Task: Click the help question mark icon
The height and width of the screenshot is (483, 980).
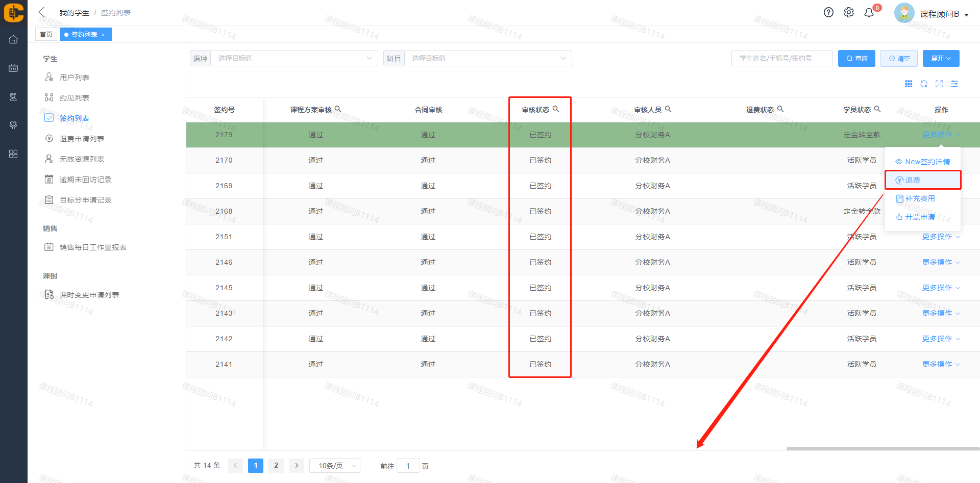Action: (828, 13)
